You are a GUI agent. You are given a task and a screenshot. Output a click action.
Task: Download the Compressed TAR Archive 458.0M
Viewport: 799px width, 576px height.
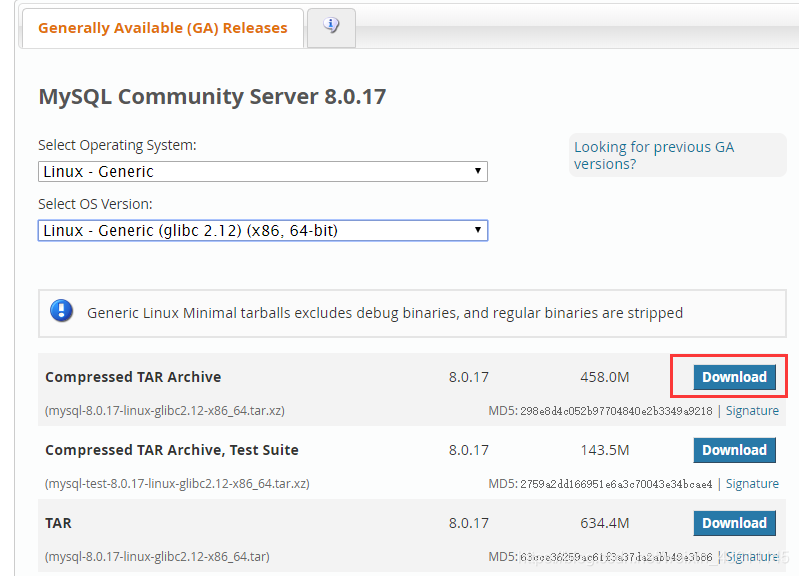click(734, 377)
